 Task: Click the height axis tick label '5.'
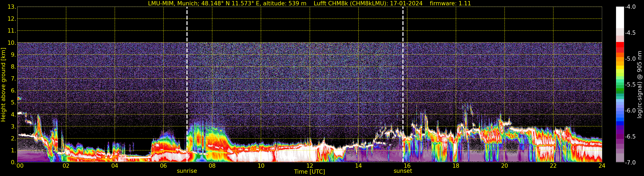coord(13,103)
